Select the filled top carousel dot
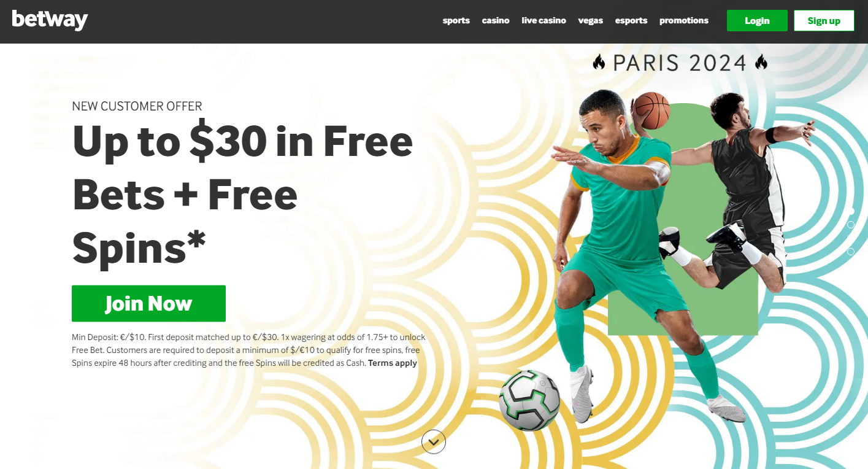Viewport: 868px width, 469px height. pyautogui.click(x=851, y=211)
